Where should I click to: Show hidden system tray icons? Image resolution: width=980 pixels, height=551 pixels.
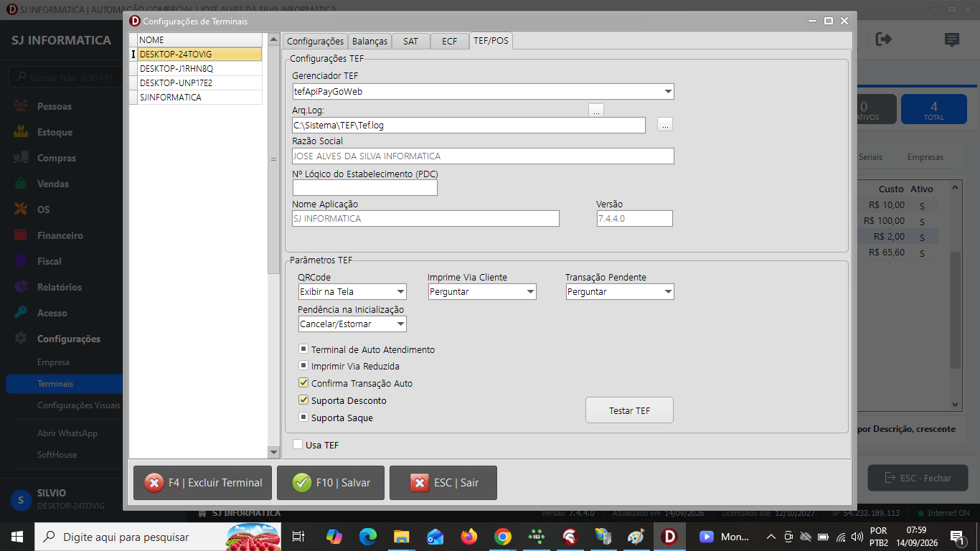click(x=771, y=537)
